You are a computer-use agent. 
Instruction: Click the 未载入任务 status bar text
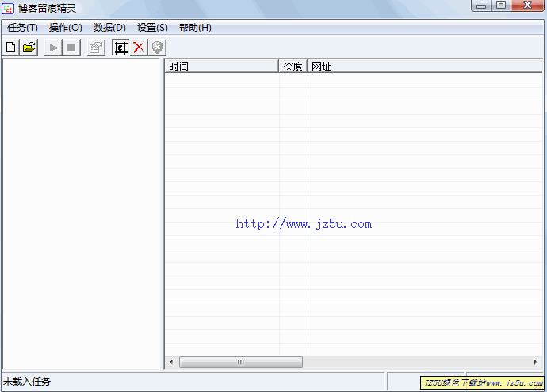27,382
